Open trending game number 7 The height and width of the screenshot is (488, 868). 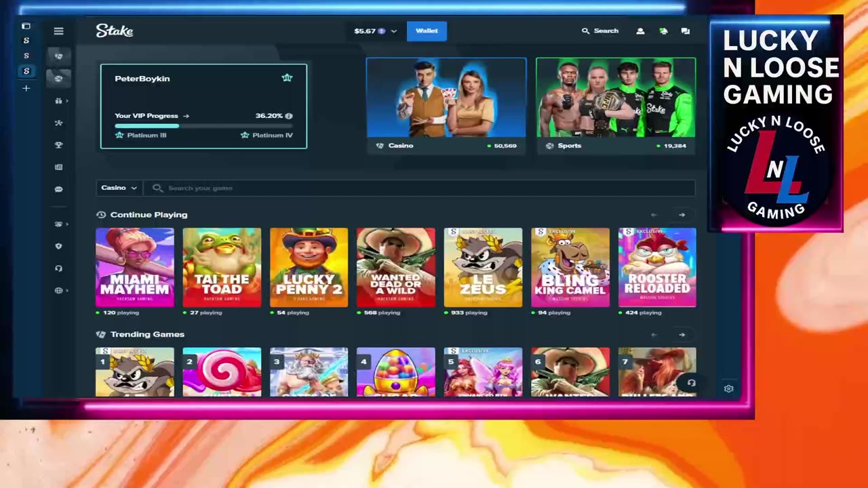point(657,372)
